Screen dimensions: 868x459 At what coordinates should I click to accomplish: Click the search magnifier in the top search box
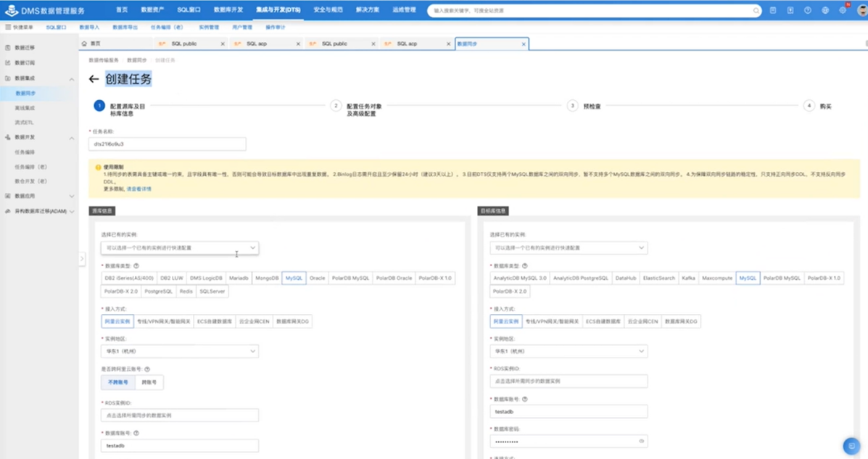[756, 10]
